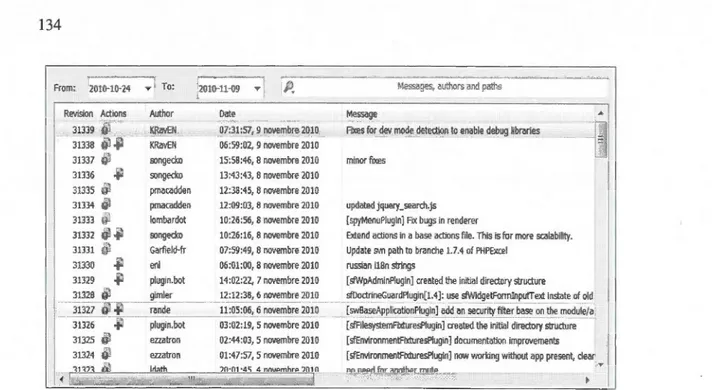Viewport: 712px width, 390px height.
Task: Click the horizontal scrollbar right arrow
Action: coord(587,380)
